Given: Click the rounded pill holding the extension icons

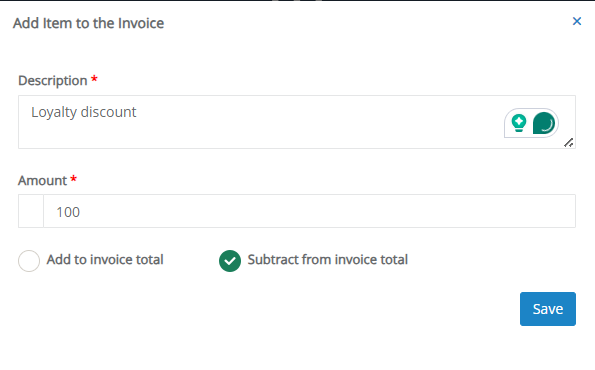Looking at the screenshot, I should 531,123.
